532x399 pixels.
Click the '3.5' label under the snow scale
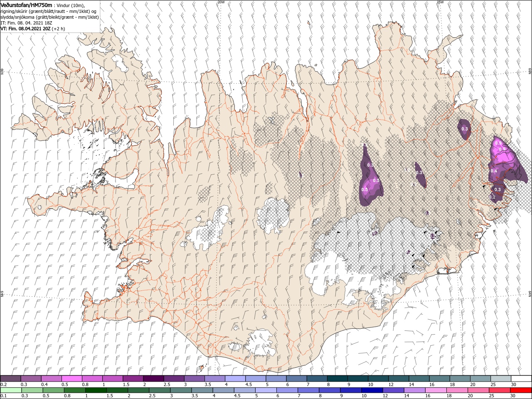coord(208,384)
